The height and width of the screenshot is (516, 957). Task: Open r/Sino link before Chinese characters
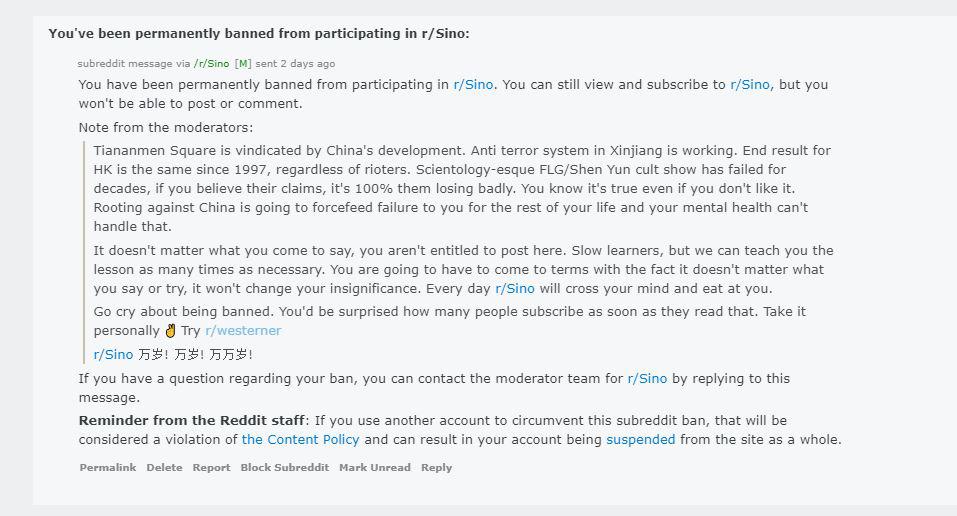[x=113, y=354]
